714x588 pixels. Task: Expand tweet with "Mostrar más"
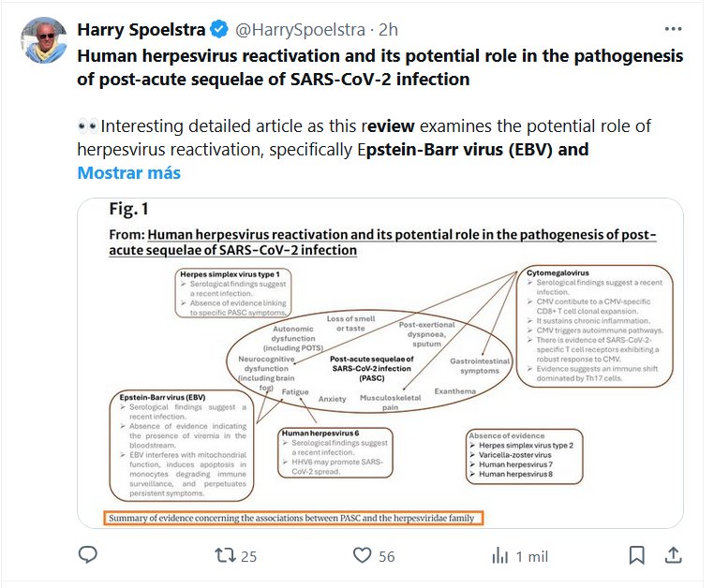(x=128, y=173)
